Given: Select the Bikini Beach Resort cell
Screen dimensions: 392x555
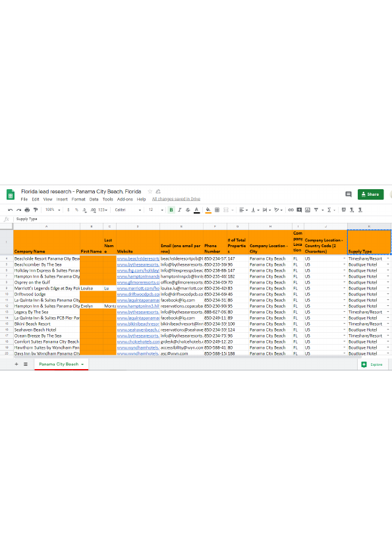Looking at the screenshot, I should (x=47, y=324).
